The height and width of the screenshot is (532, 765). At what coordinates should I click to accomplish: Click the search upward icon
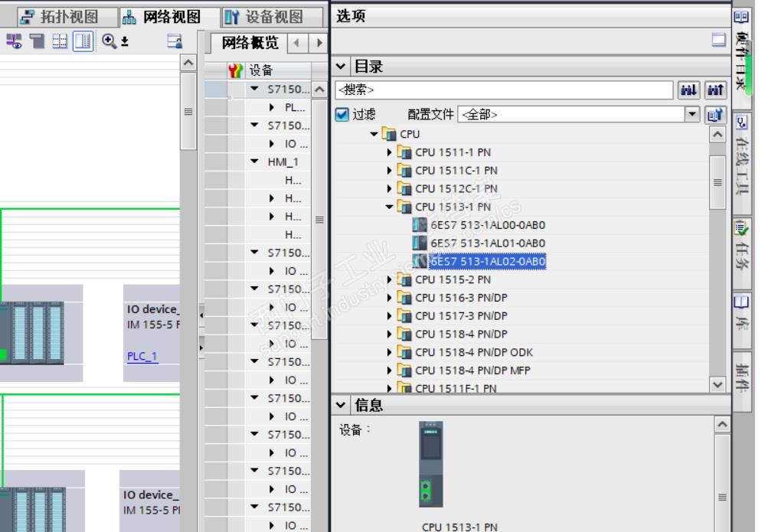coord(715,90)
